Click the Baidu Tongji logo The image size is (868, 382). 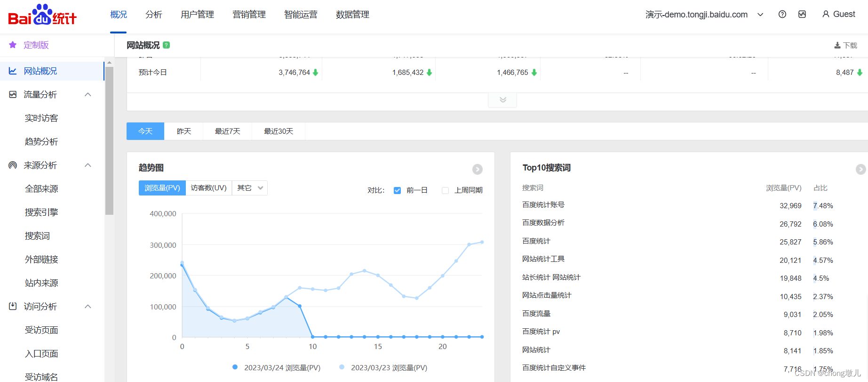[42, 15]
